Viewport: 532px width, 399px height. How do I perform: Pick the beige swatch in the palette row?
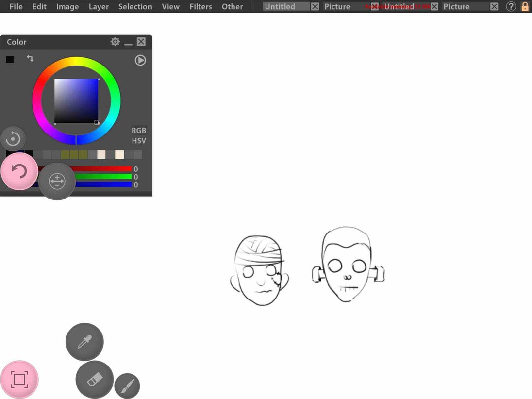119,155
